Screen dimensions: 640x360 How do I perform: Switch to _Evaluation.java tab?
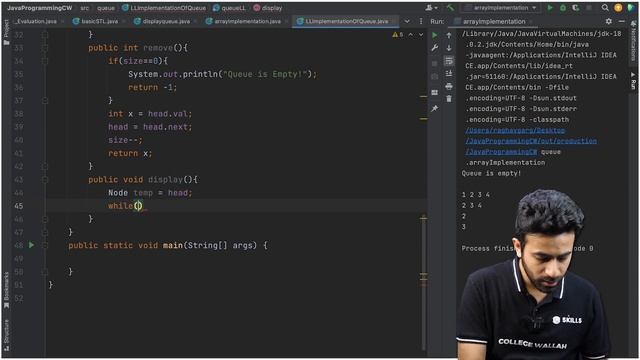36,21
